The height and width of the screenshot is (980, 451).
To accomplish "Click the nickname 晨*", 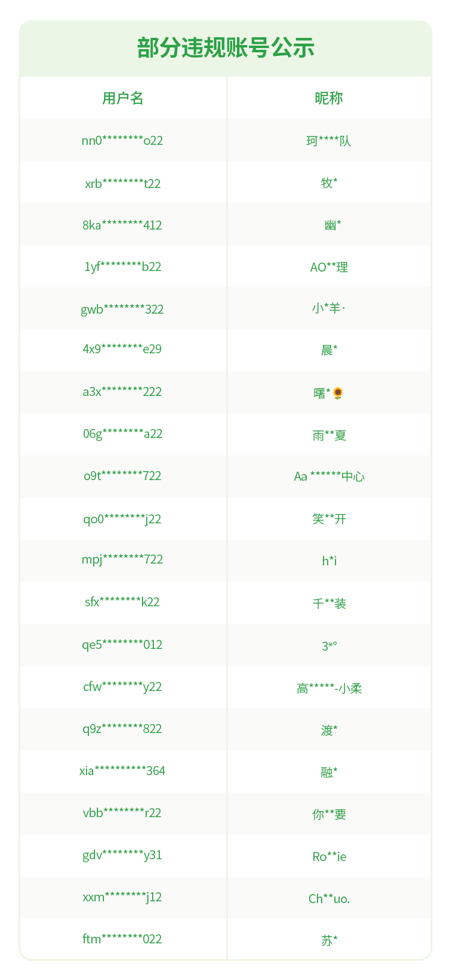I will (x=329, y=350).
